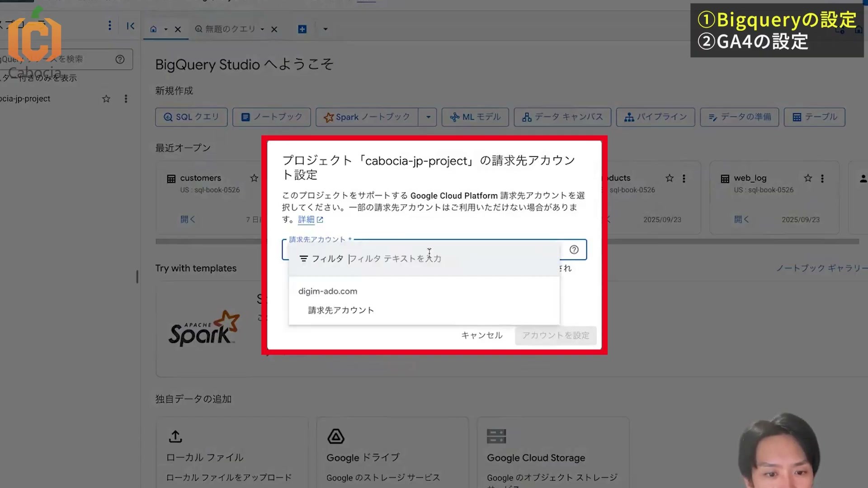868x488 pixels.
Task: Open the home tab dropdown arrow
Action: [165, 29]
